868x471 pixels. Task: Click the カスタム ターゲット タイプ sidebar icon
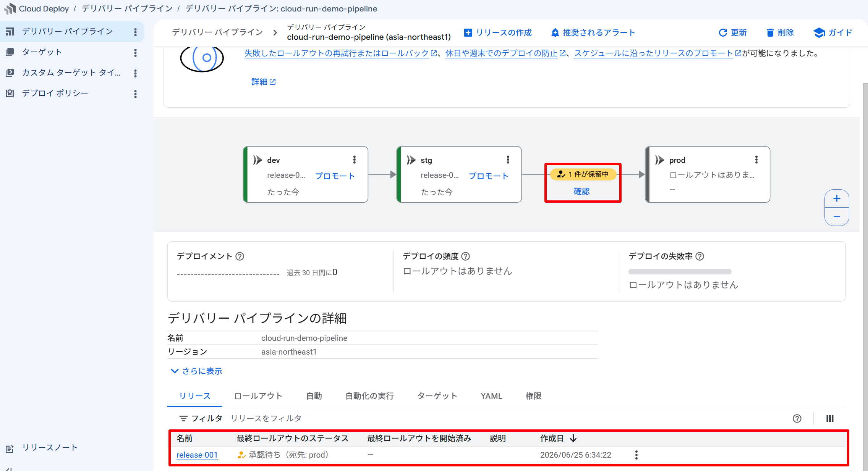pos(10,73)
